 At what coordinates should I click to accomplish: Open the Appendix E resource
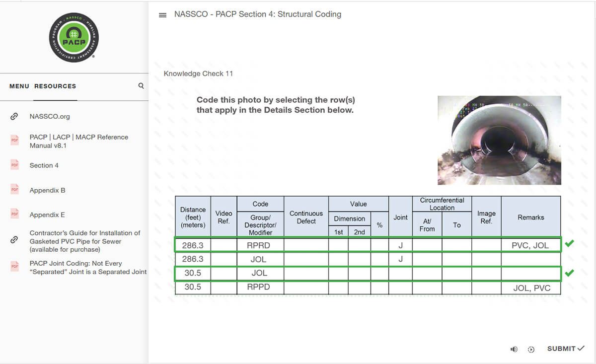pos(47,215)
